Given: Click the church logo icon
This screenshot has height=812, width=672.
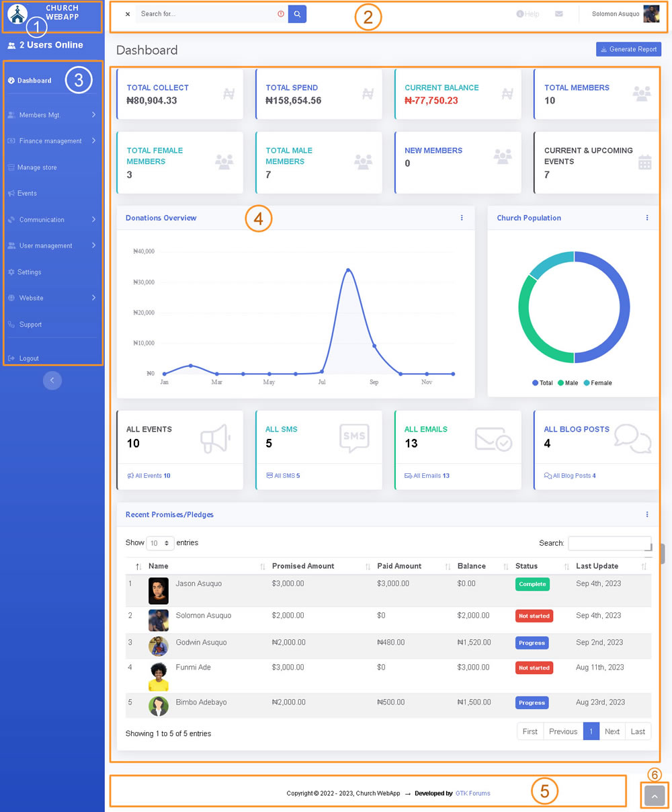Looking at the screenshot, I should tap(17, 13).
